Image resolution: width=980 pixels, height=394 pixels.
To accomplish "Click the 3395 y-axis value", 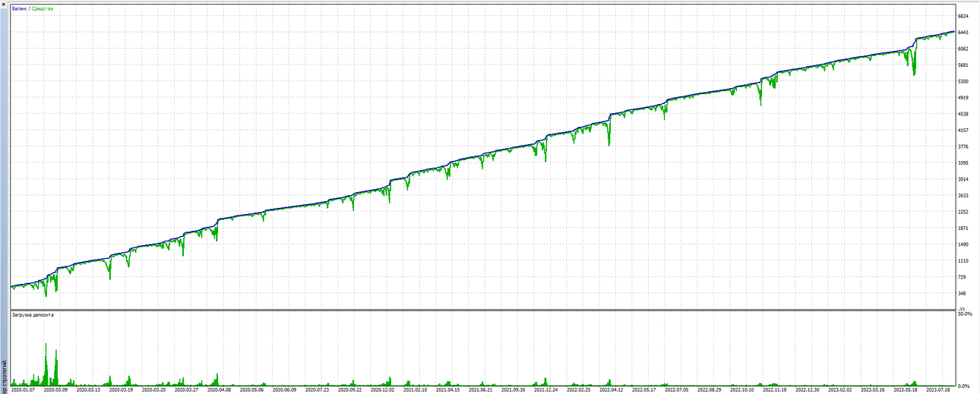I will point(963,163).
